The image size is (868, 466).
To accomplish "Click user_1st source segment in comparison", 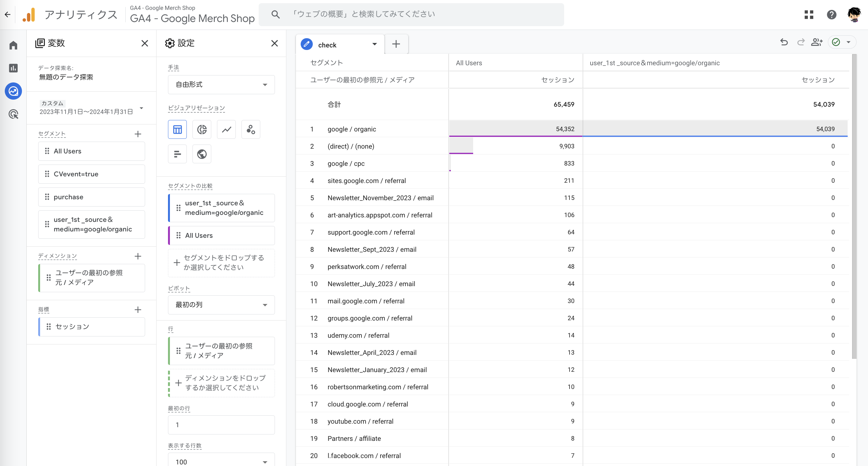I will (221, 208).
